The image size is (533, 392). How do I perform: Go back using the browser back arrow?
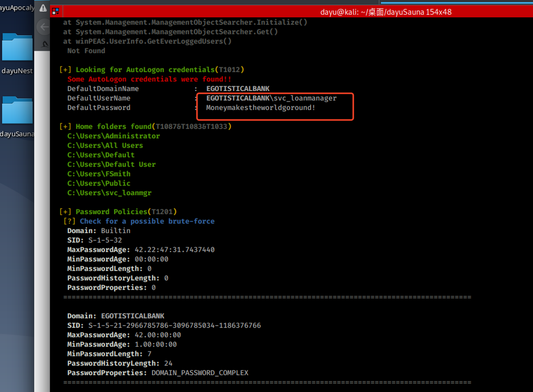44,27
